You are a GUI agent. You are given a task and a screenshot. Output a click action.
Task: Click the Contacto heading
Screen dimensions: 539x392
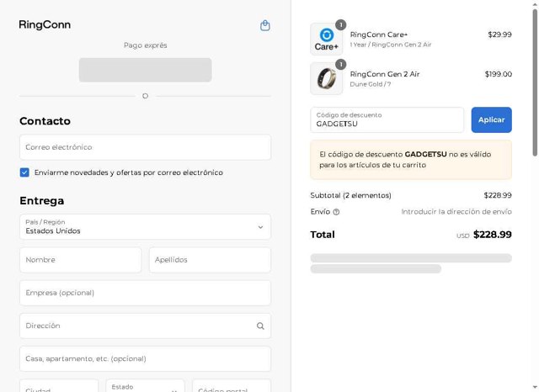click(45, 121)
